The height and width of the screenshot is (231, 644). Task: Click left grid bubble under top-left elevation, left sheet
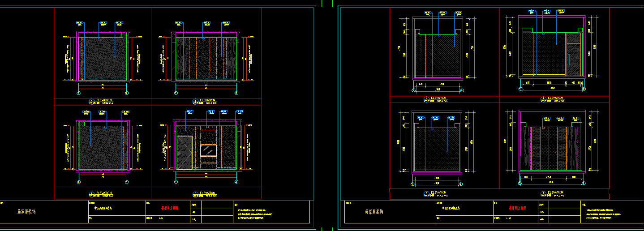[x=79, y=93]
